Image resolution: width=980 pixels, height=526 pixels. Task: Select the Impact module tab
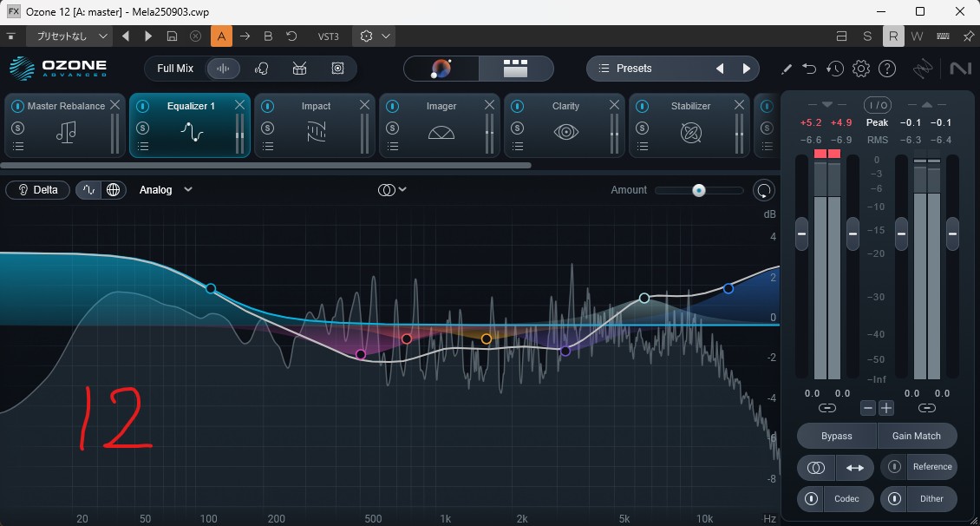click(315, 125)
